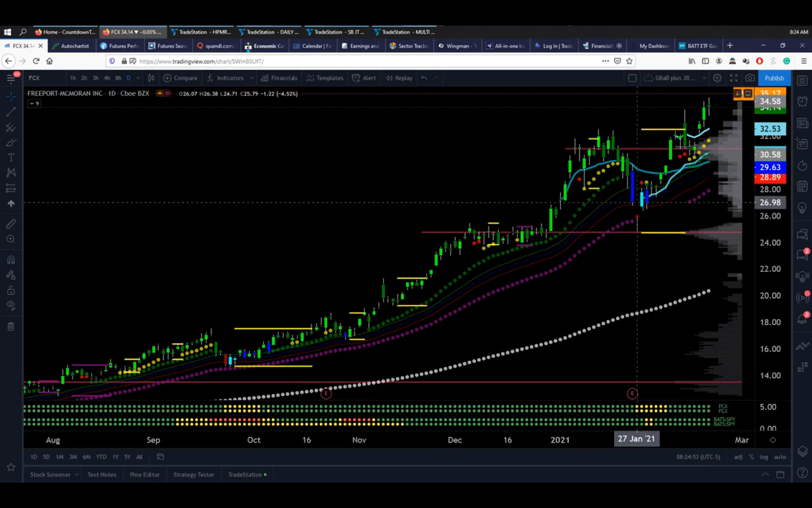Open the calendar panel in right sidebar
This screenshot has width=812, height=508.
802,186
